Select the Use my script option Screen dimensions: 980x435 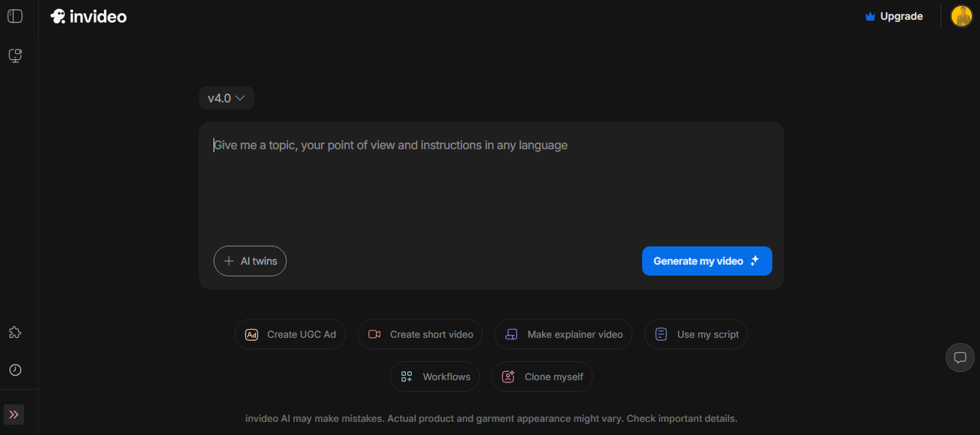click(x=696, y=334)
